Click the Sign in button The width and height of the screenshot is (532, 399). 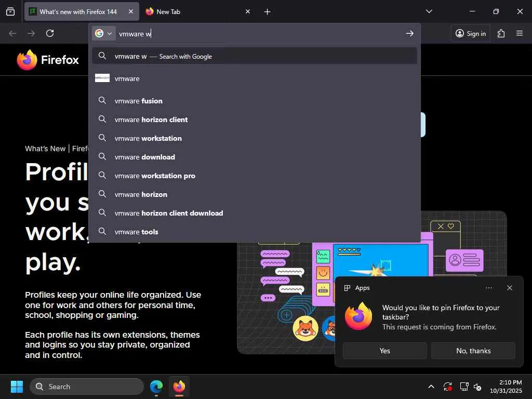(x=471, y=33)
